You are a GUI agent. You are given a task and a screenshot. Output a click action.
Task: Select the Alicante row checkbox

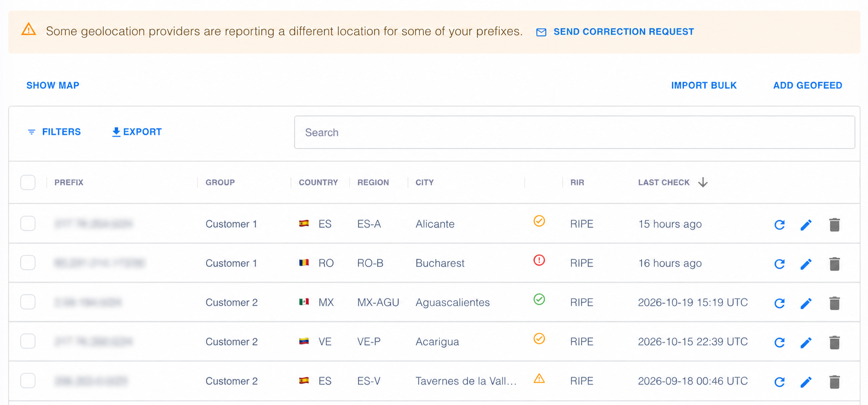click(28, 223)
